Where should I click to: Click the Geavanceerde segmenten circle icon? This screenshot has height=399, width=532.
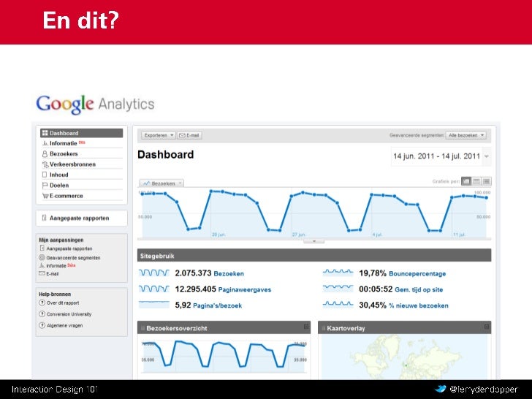coord(42,257)
